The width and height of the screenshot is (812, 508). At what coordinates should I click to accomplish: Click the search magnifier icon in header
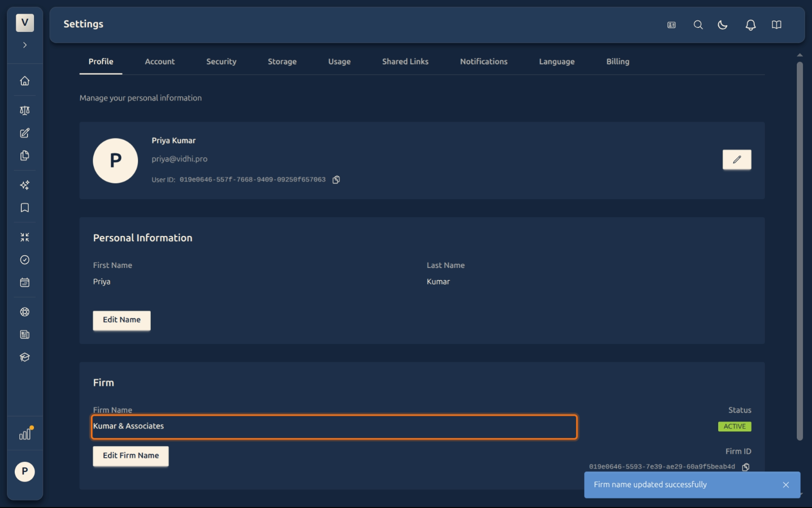click(x=698, y=25)
